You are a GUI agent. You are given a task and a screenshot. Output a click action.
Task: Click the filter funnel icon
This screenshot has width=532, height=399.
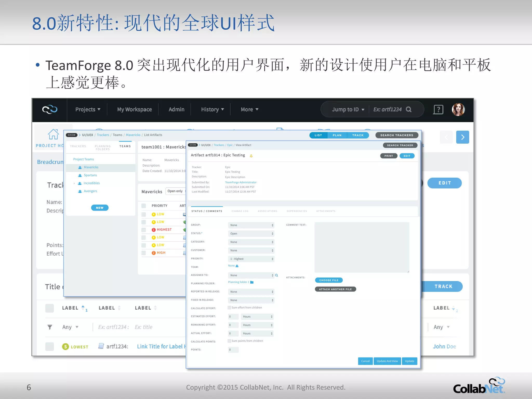click(x=50, y=327)
